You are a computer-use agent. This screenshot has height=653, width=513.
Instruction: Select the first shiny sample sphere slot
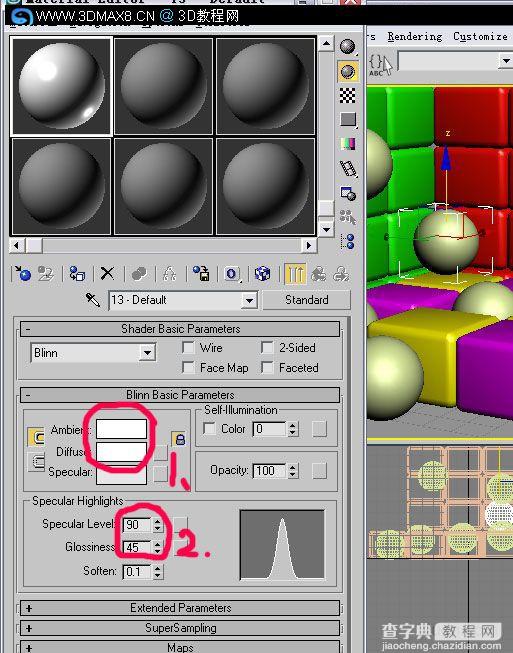61,87
